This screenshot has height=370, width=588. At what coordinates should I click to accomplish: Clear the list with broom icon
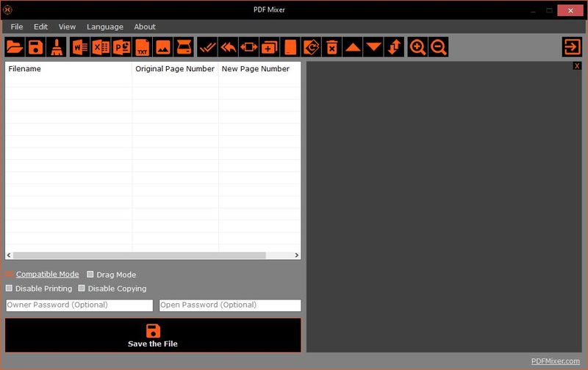pyautogui.click(x=57, y=47)
